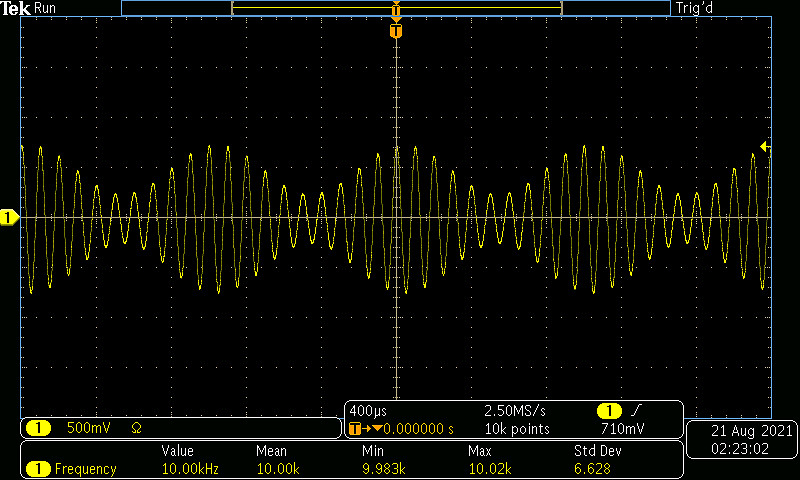Click the 10k points record length
Viewport: 800px width, 480px height.
(x=517, y=429)
